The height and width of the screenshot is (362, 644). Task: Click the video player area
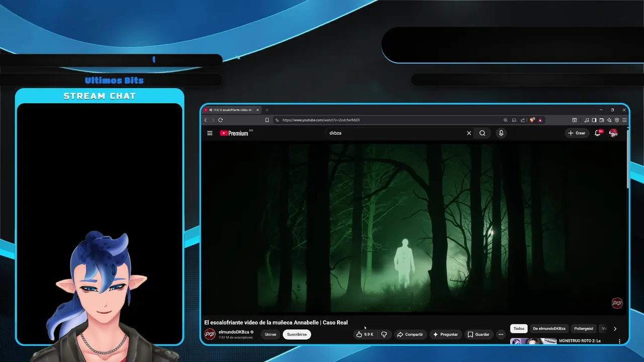[414, 229]
